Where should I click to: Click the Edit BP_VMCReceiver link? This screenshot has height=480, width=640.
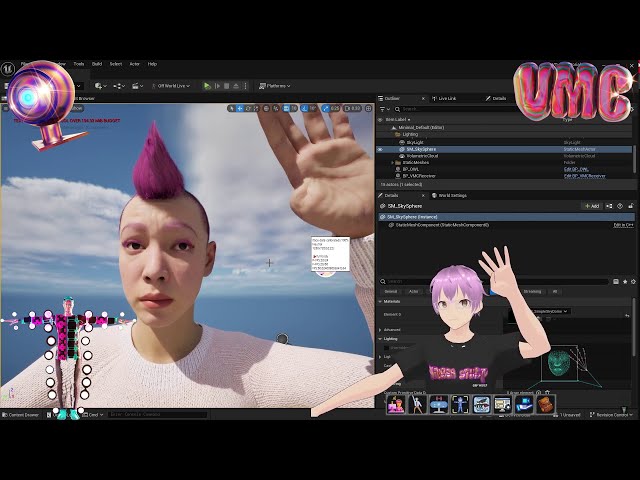(584, 176)
